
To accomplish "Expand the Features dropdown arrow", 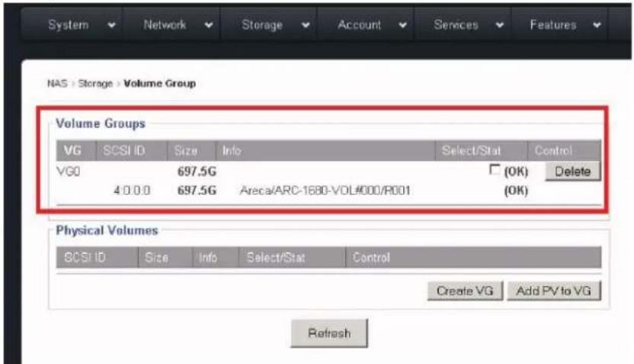I will coord(597,25).
